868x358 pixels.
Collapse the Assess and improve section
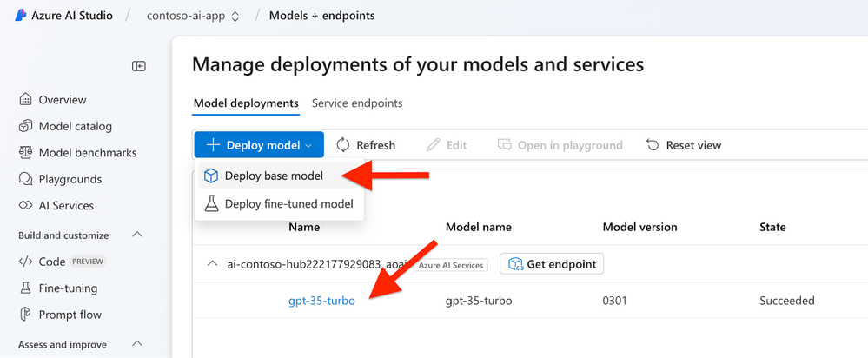(137, 344)
